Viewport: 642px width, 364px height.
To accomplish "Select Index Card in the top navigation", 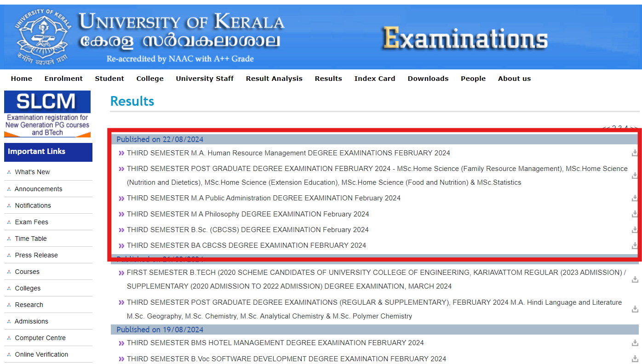I will pos(374,79).
